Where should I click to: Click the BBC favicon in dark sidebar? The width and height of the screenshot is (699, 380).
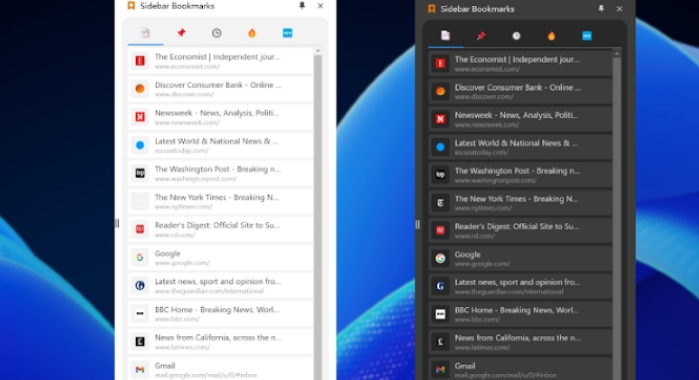(440, 314)
